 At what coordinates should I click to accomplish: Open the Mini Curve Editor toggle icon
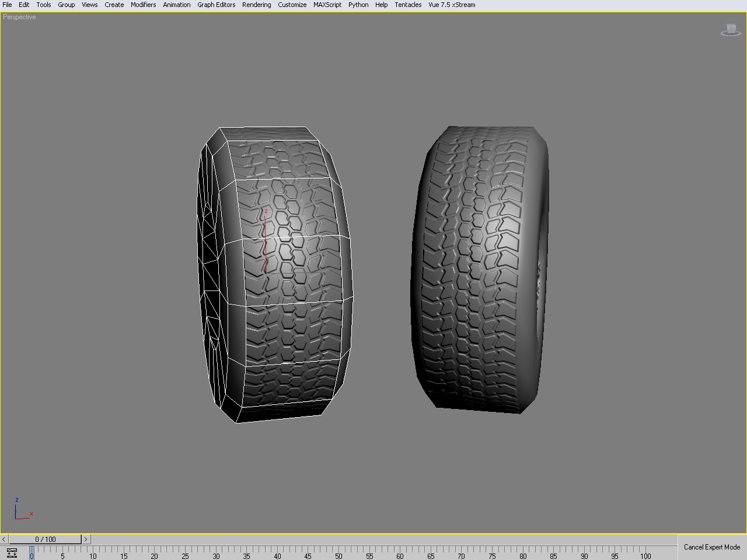(12, 553)
